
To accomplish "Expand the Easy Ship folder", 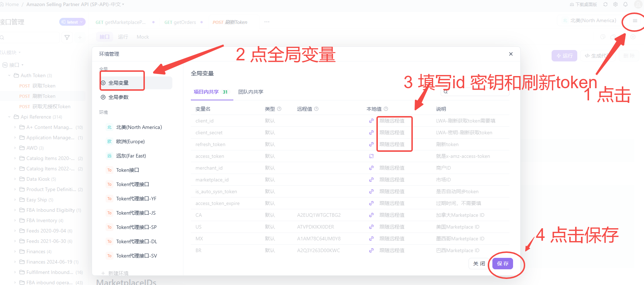I will pyautogui.click(x=15, y=200).
